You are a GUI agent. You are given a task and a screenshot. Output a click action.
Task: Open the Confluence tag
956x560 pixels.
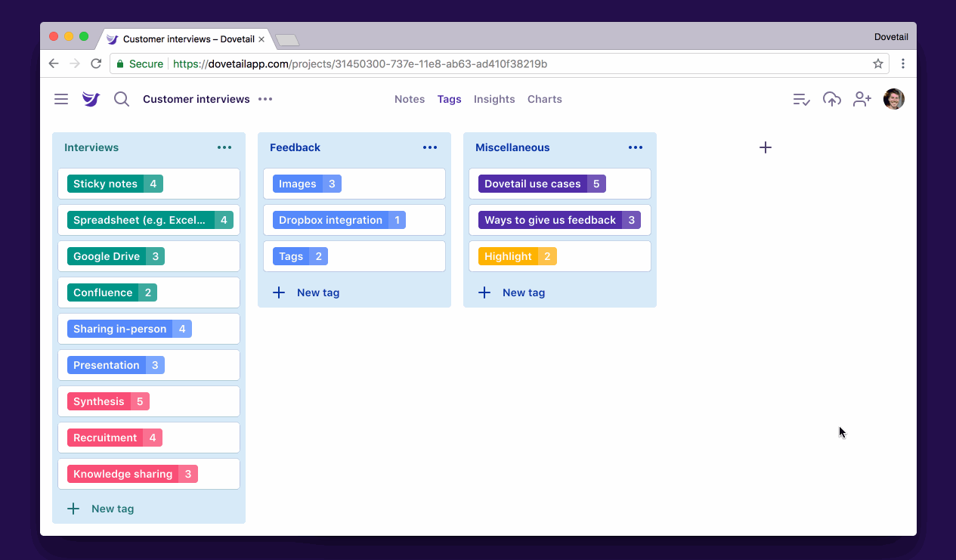click(112, 292)
